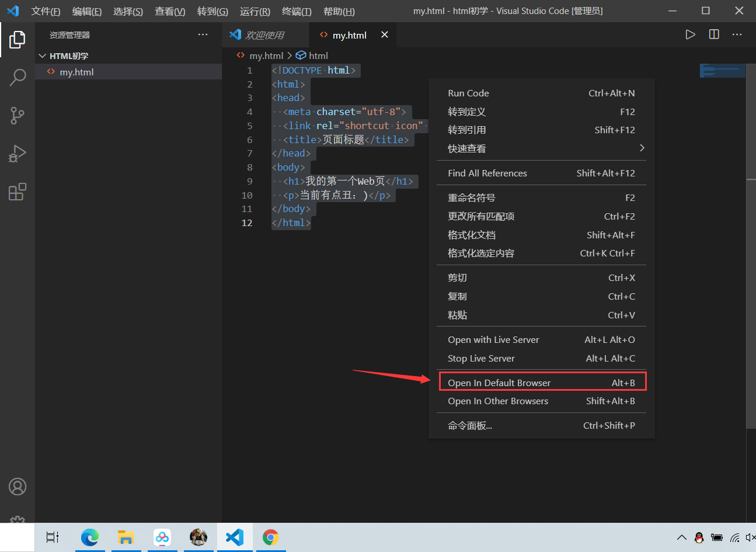Choose Open with Live Server
The width and height of the screenshot is (756, 552).
coord(541,339)
